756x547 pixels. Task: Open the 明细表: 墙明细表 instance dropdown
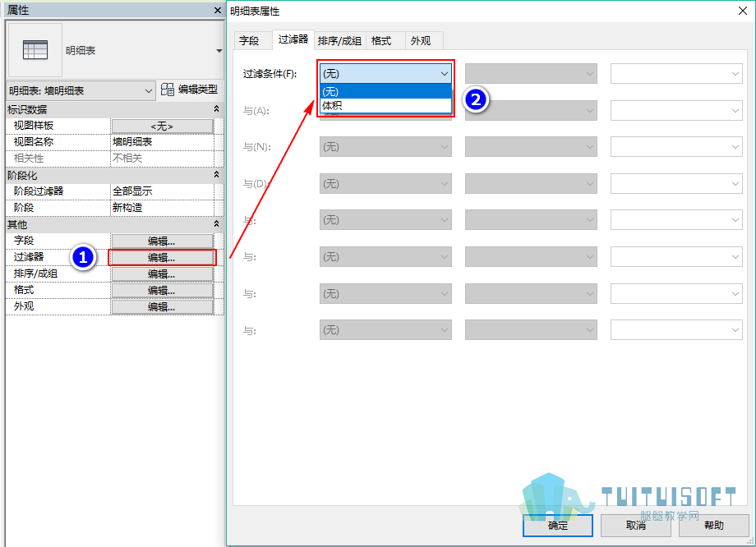tap(81, 90)
